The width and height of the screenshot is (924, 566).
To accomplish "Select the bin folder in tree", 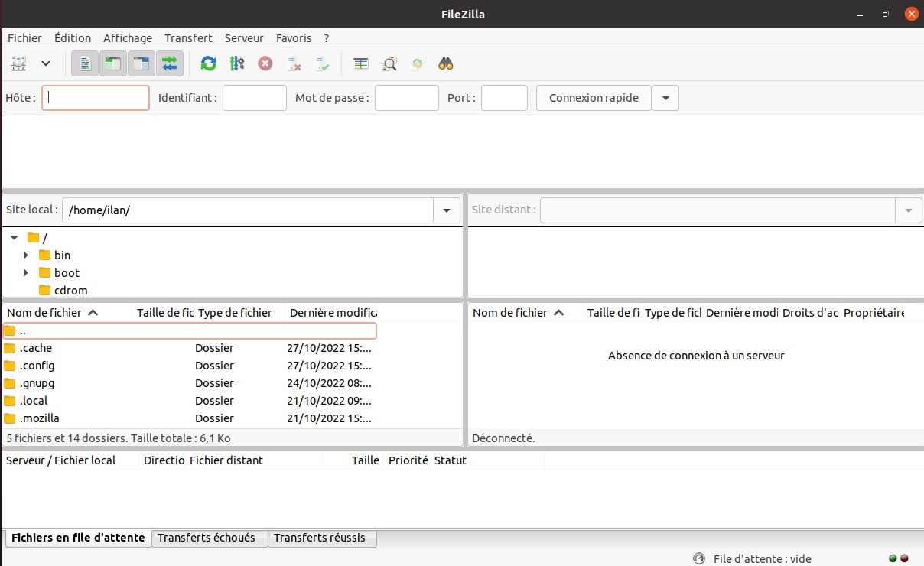I will [x=55, y=255].
